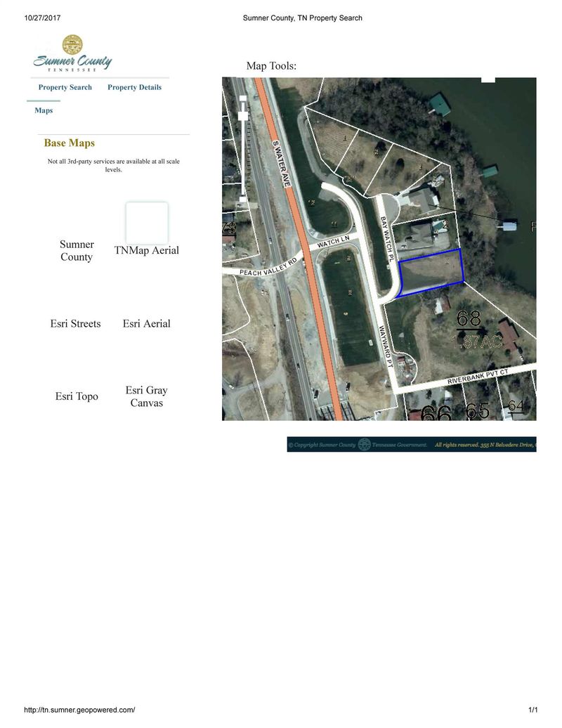Click the S WATER AVE road label
The width and height of the screenshot is (562, 728).
pyautogui.click(x=282, y=164)
